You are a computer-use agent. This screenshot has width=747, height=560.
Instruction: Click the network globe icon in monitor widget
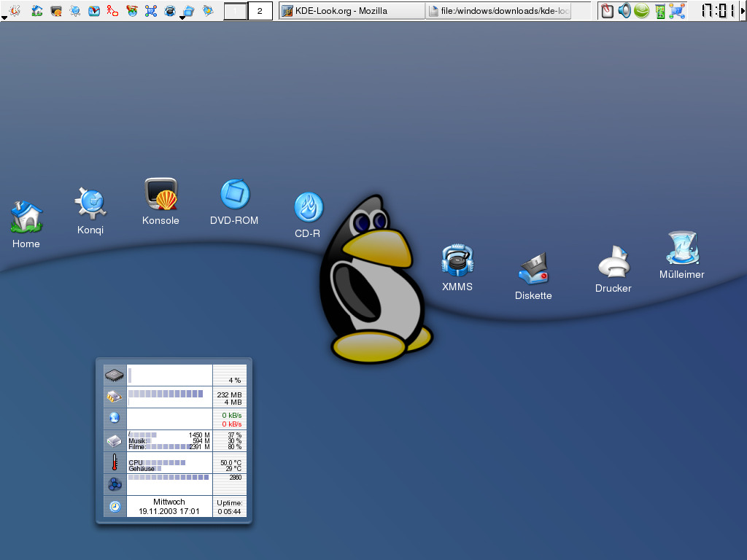(x=115, y=418)
